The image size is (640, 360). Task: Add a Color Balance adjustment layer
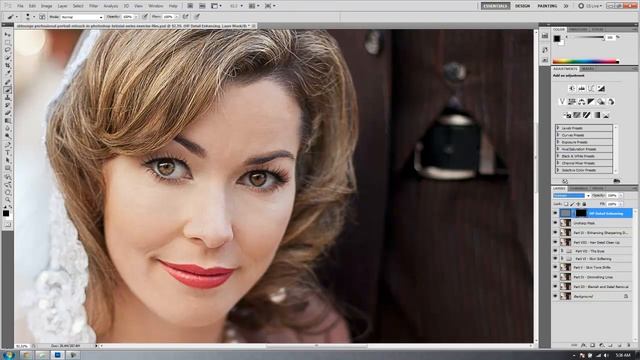[581, 102]
